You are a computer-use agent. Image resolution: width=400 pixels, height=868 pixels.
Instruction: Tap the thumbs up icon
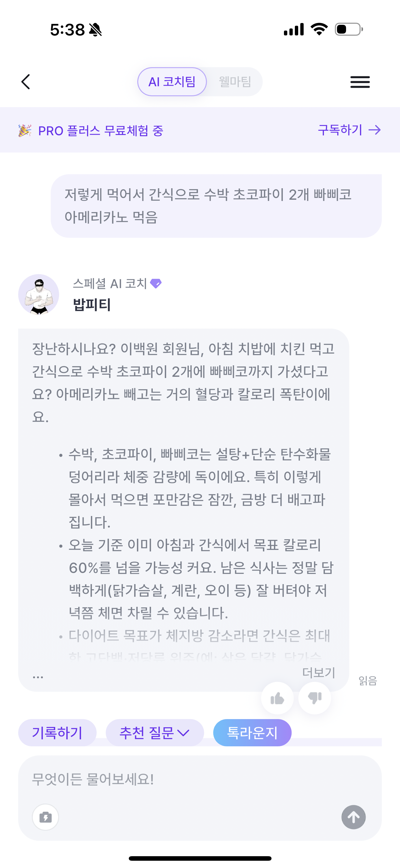(277, 699)
